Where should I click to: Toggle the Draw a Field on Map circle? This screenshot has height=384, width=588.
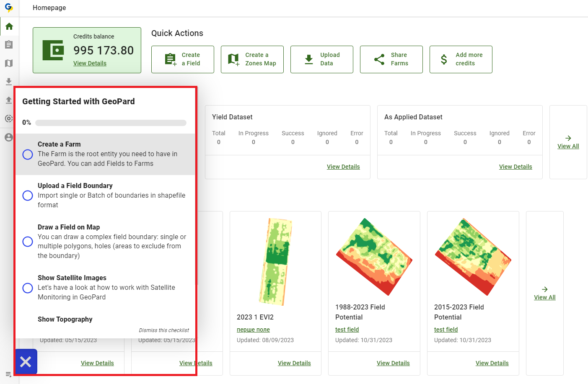pos(28,242)
